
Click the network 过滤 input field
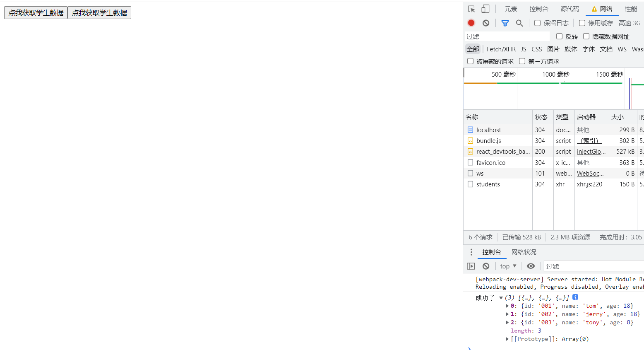[x=507, y=37]
